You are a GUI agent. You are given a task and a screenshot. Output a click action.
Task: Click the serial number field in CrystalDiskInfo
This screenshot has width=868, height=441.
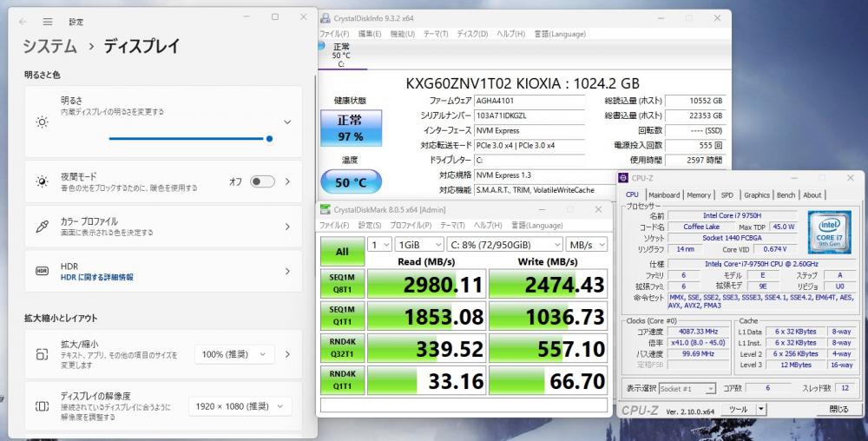[529, 115]
